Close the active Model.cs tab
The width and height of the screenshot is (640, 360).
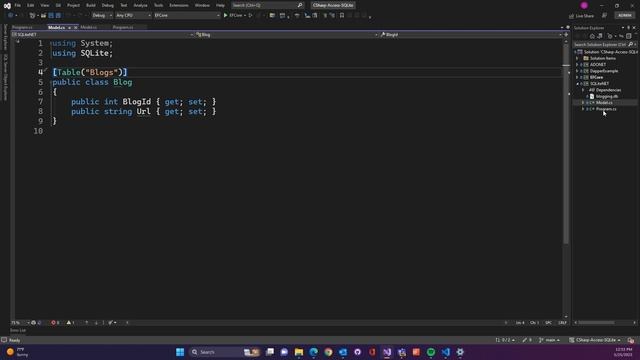tap(76, 27)
